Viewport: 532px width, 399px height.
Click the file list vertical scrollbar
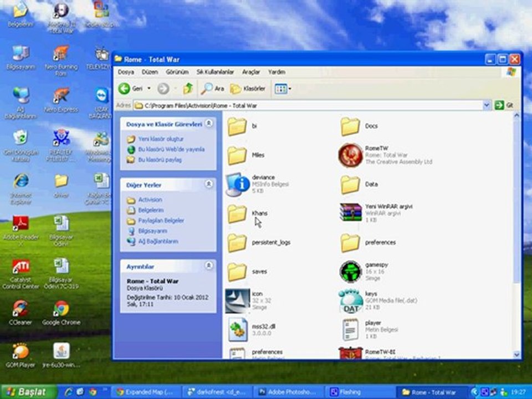[516, 235]
